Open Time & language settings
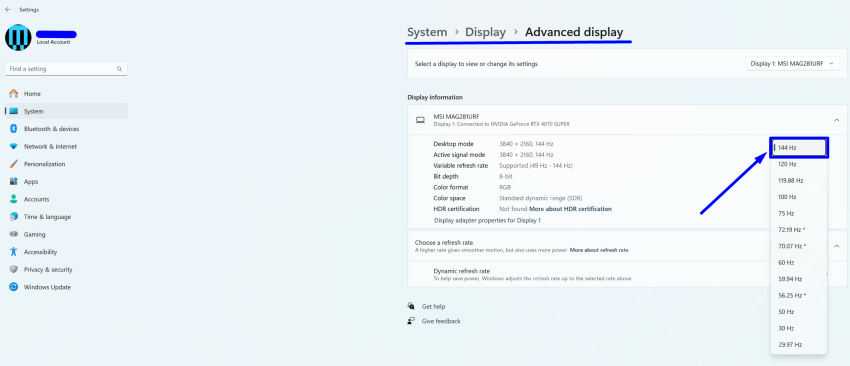Image resolution: width=850 pixels, height=366 pixels. pyautogui.click(x=66, y=217)
